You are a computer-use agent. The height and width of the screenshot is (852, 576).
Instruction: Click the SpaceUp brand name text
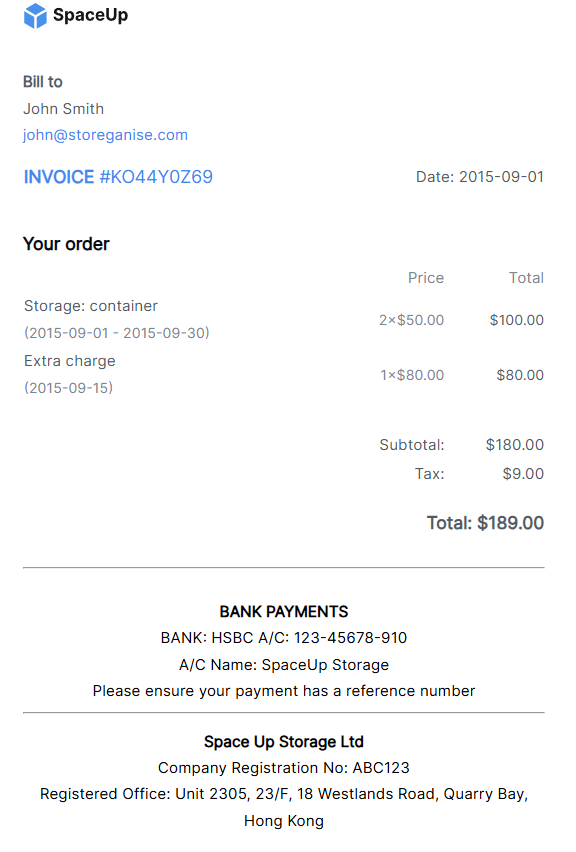91,15
